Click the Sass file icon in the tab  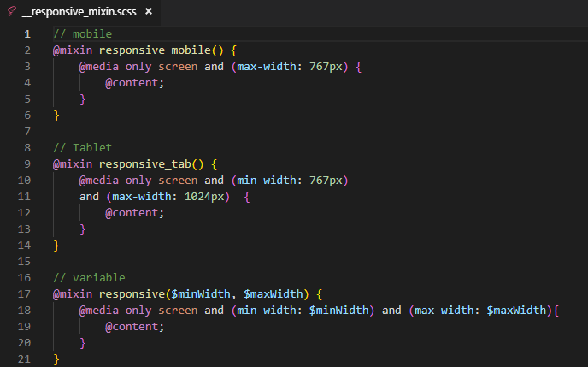click(x=11, y=12)
